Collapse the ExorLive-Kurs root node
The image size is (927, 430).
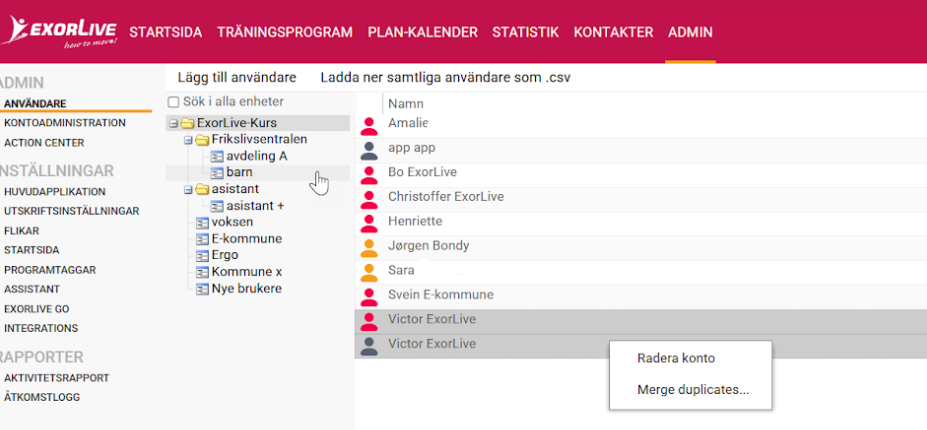(x=173, y=124)
